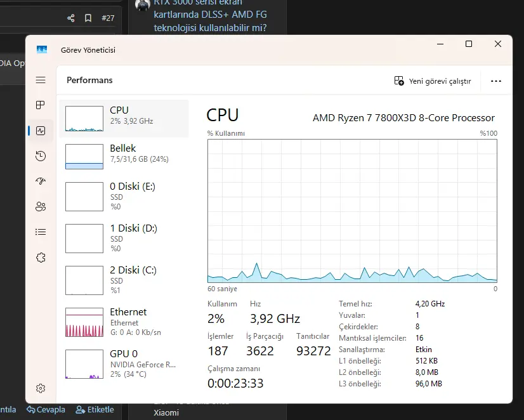This screenshot has width=524, height=420.
Task: Select the 2 Diski (C:) item
Action: pos(124,280)
